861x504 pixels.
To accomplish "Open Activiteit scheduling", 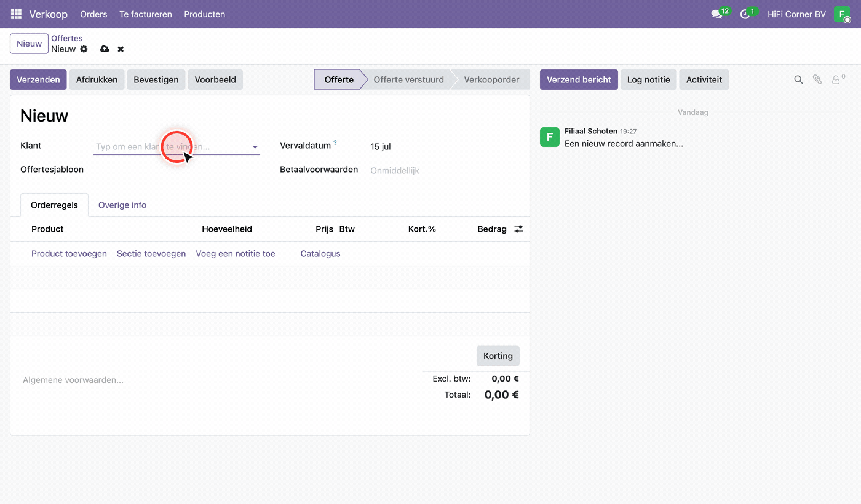I will pyautogui.click(x=704, y=79).
